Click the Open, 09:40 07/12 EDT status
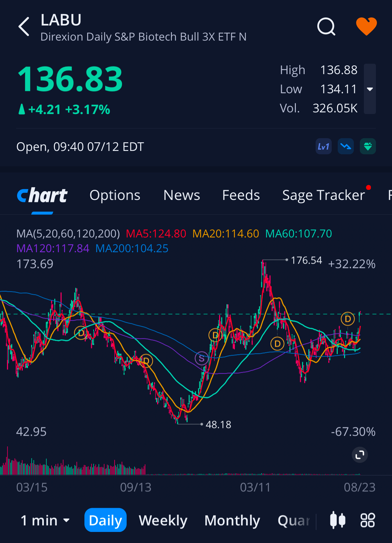Screen dimensions: 392x543 click(80, 147)
